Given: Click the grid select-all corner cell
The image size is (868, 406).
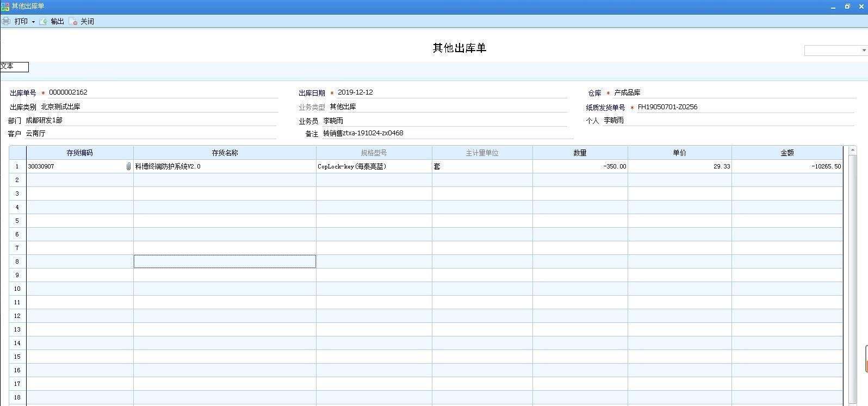Looking at the screenshot, I should click(17, 153).
